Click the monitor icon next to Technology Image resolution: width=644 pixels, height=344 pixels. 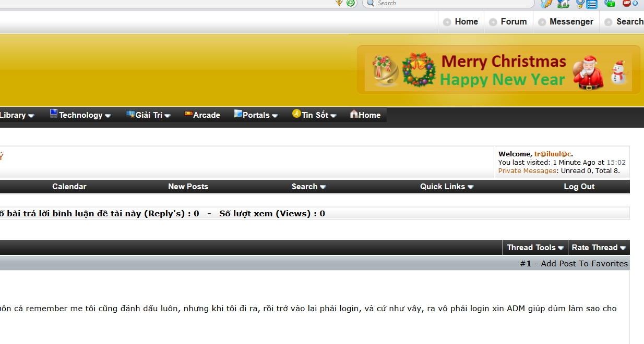pos(54,114)
